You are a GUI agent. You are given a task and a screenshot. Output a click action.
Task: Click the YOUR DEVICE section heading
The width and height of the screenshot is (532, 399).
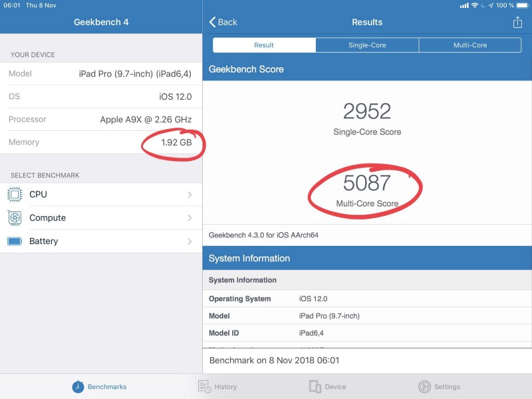tap(33, 55)
